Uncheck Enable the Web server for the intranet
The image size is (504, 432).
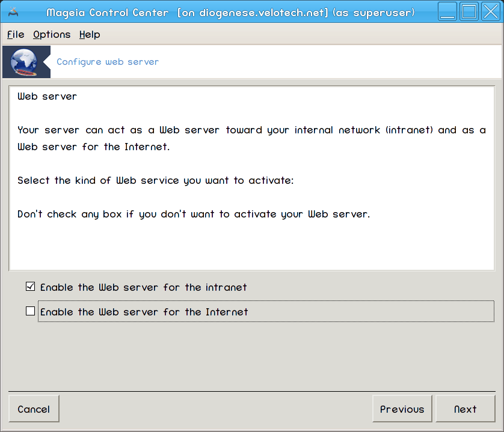(30, 287)
